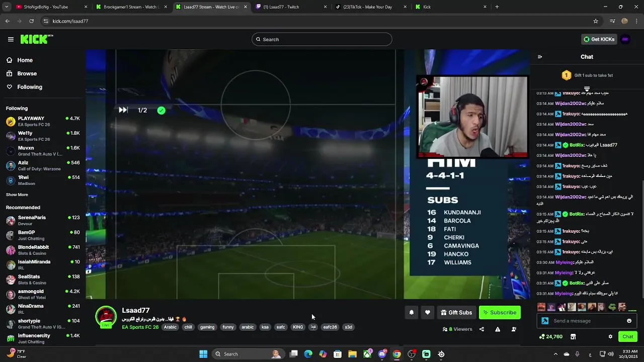Bookmark this page with star icon
The image size is (644, 362).
(x=596, y=21)
